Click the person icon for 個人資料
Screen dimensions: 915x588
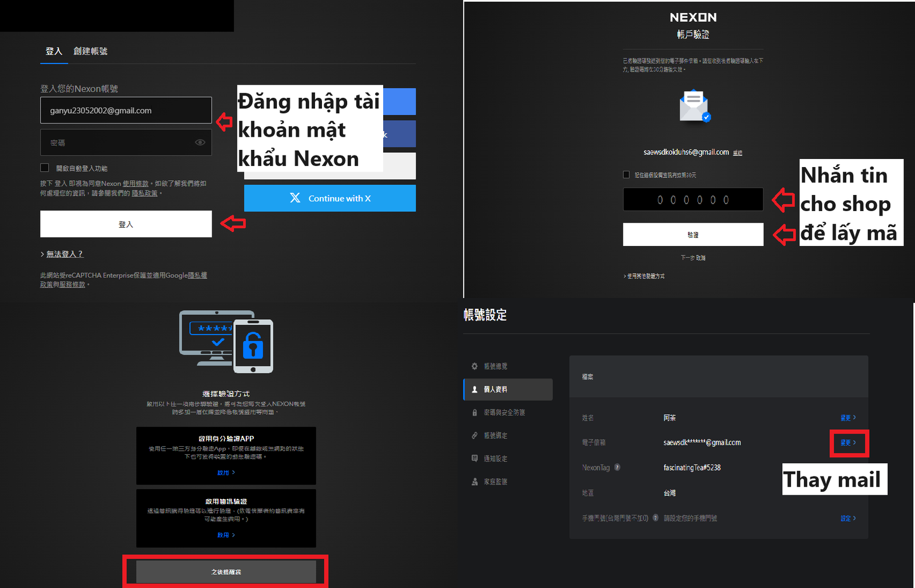tap(475, 390)
